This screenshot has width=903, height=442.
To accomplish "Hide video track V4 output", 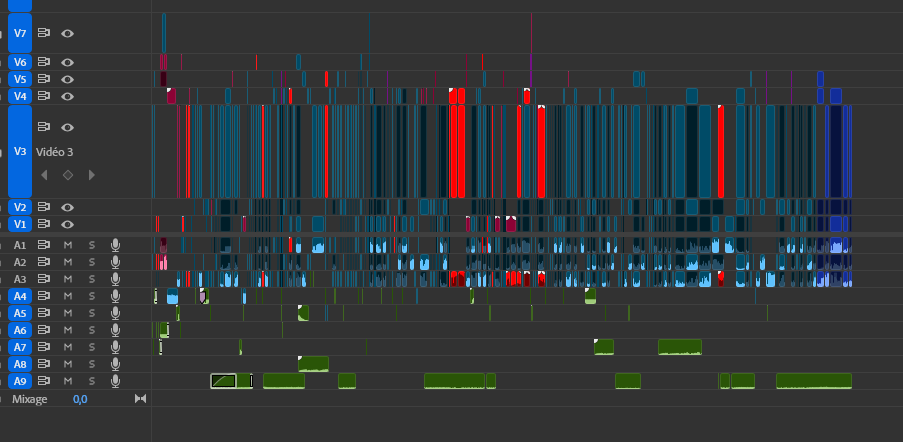I will point(67,96).
